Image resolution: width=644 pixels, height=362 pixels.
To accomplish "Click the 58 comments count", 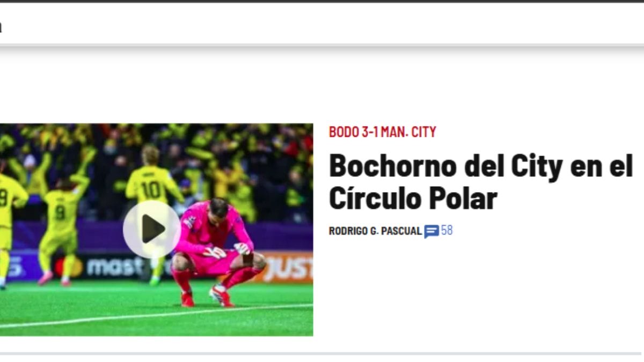I will click(x=447, y=231).
